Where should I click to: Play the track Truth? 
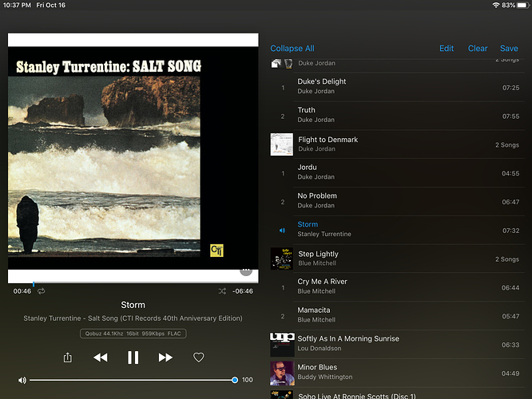point(397,116)
